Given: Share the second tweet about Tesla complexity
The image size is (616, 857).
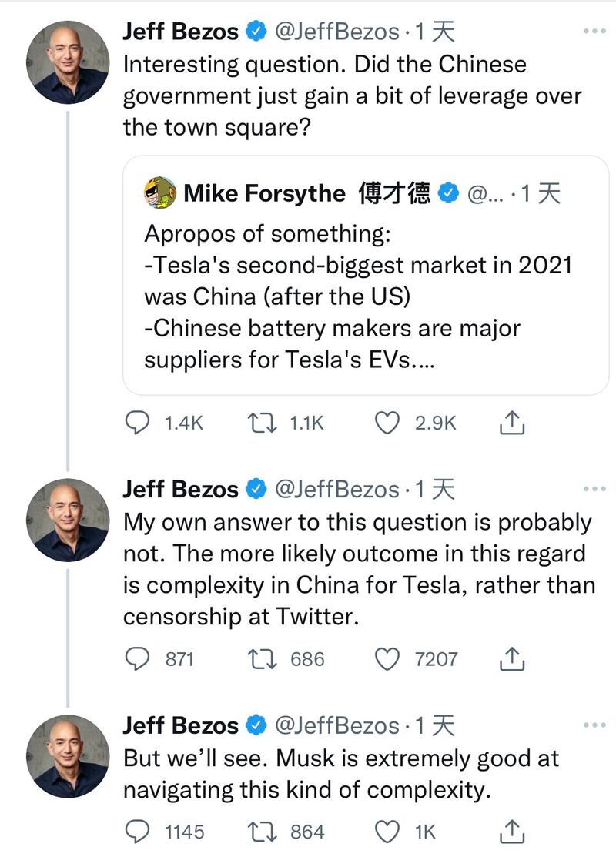Looking at the screenshot, I should (x=513, y=658).
